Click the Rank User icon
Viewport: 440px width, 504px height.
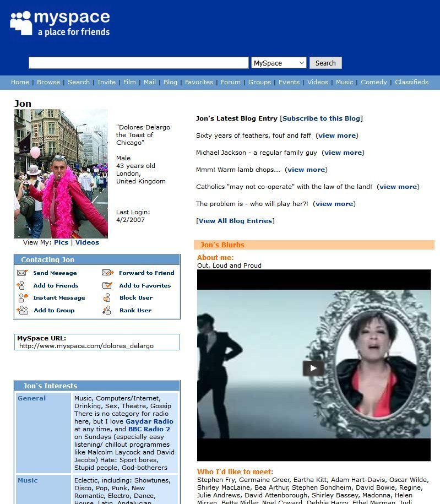click(x=107, y=310)
